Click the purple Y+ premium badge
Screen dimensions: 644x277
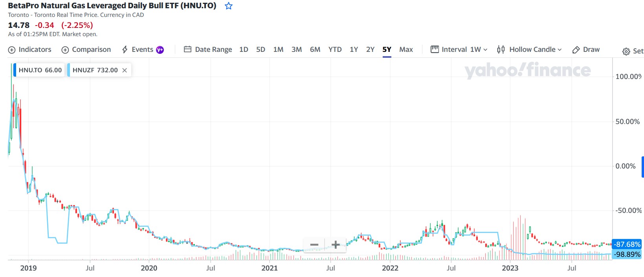(x=160, y=50)
